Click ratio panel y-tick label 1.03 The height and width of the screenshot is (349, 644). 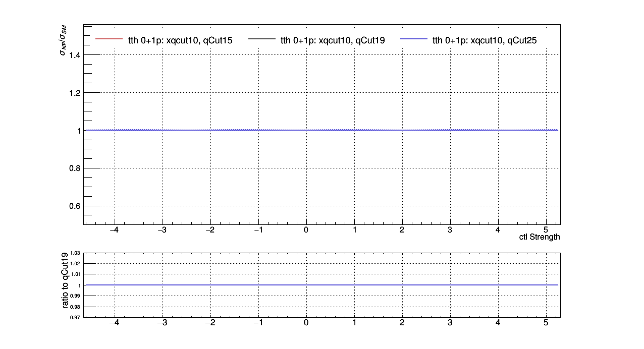[x=76, y=253]
